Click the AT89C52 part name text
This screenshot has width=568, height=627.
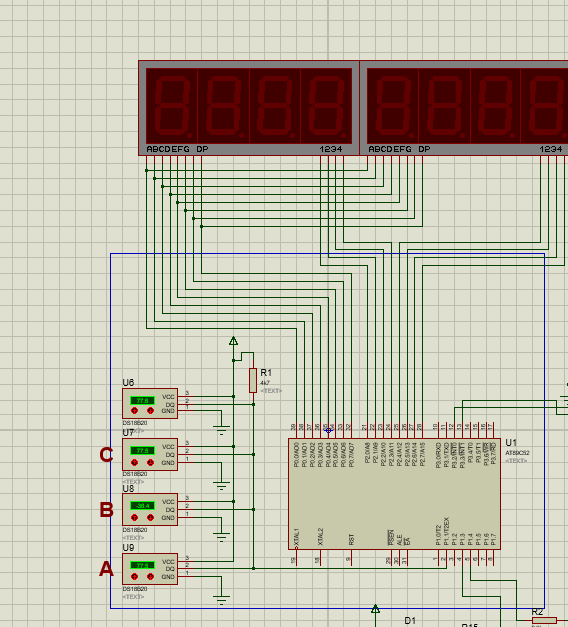click(517, 453)
